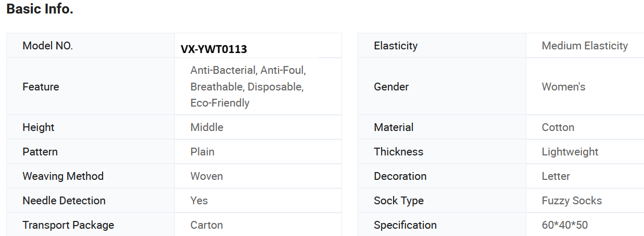
Task: Click the Elasticity label
Action: [x=396, y=46]
